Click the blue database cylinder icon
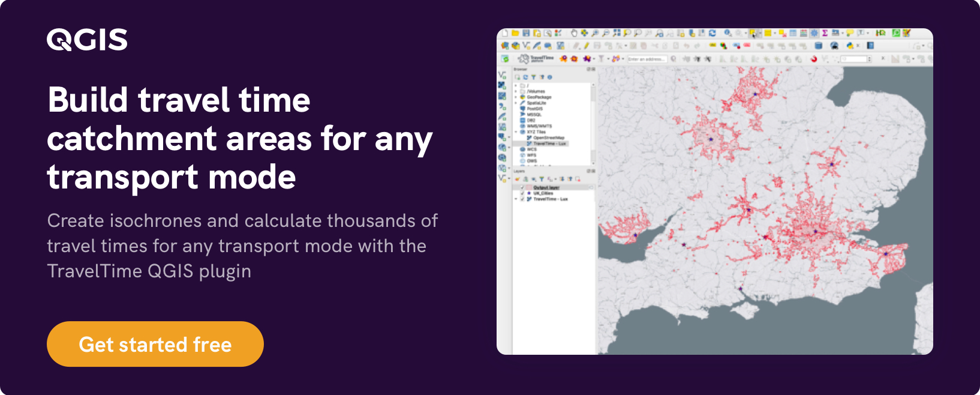The height and width of the screenshot is (395, 980). pyautogui.click(x=818, y=46)
